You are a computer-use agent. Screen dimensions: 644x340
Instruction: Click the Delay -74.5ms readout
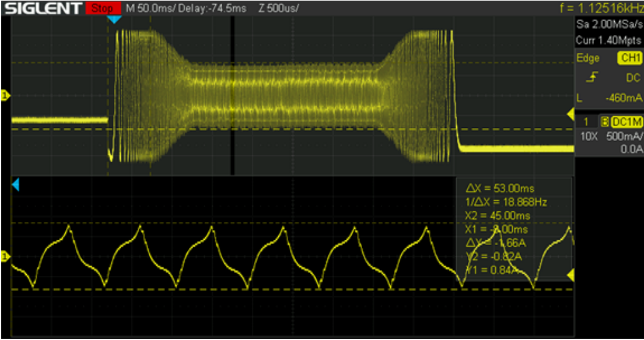coord(212,9)
